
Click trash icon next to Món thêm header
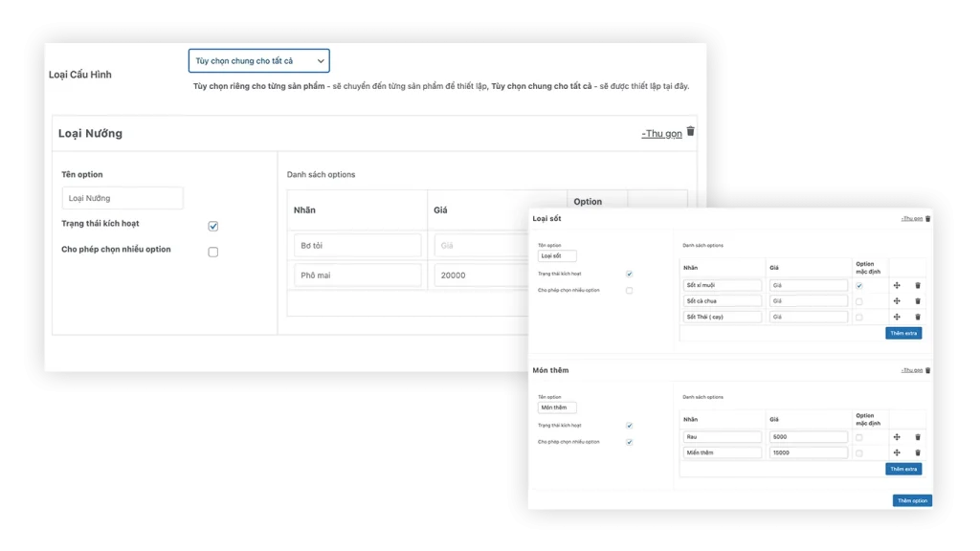click(927, 370)
